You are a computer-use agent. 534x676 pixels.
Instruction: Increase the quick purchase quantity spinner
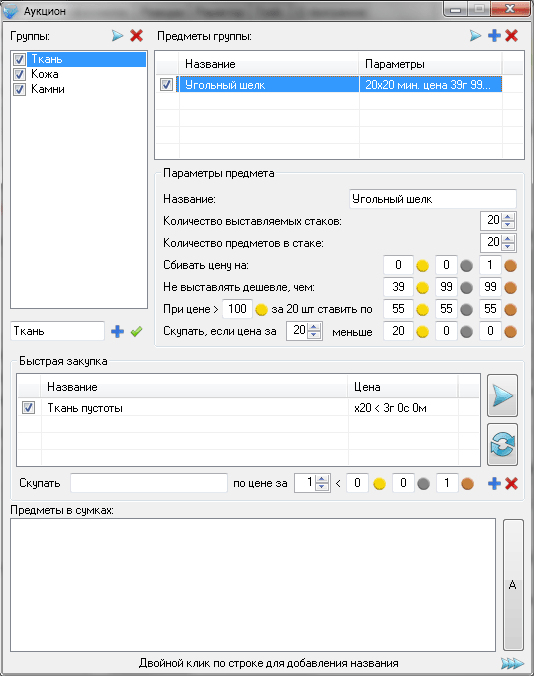[x=322, y=480]
